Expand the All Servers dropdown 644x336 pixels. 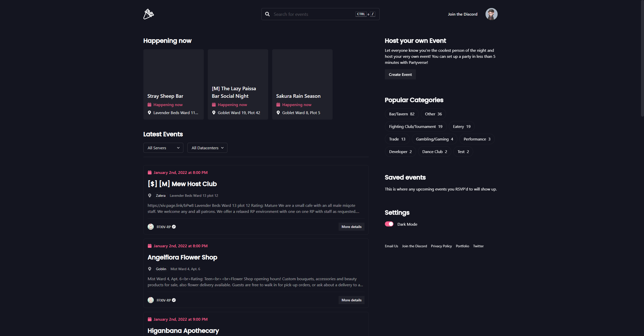pos(163,148)
